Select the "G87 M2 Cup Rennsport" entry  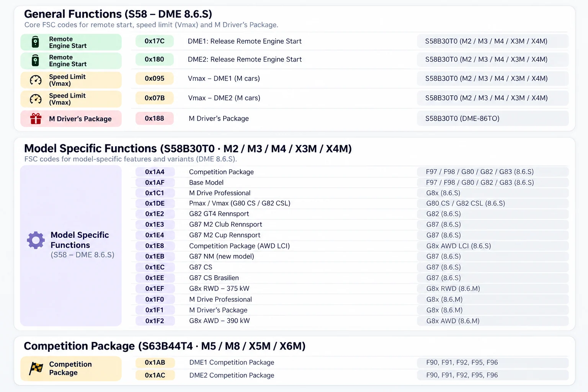(x=225, y=235)
